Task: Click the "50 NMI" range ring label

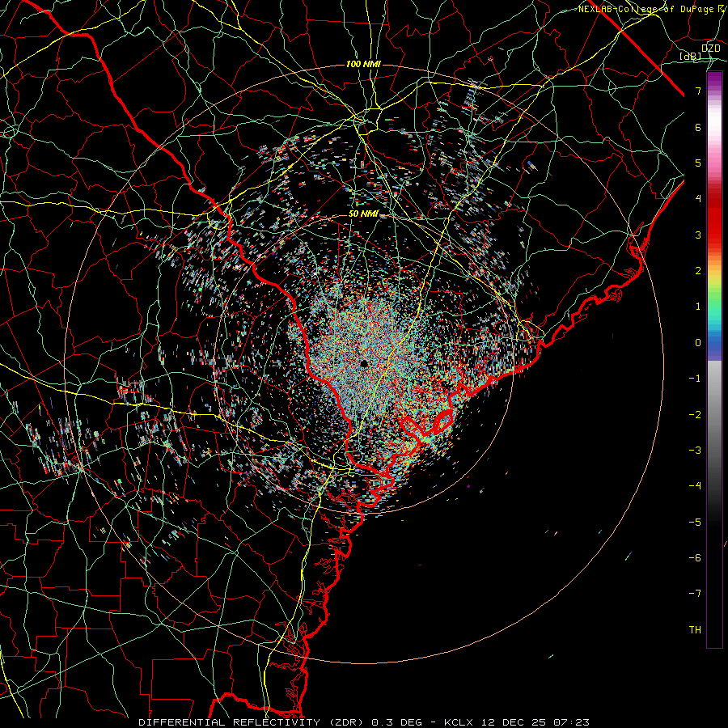Action: tap(363, 214)
